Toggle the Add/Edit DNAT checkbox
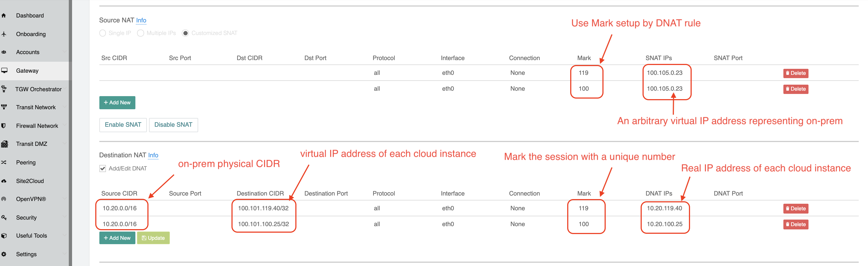 click(x=103, y=169)
